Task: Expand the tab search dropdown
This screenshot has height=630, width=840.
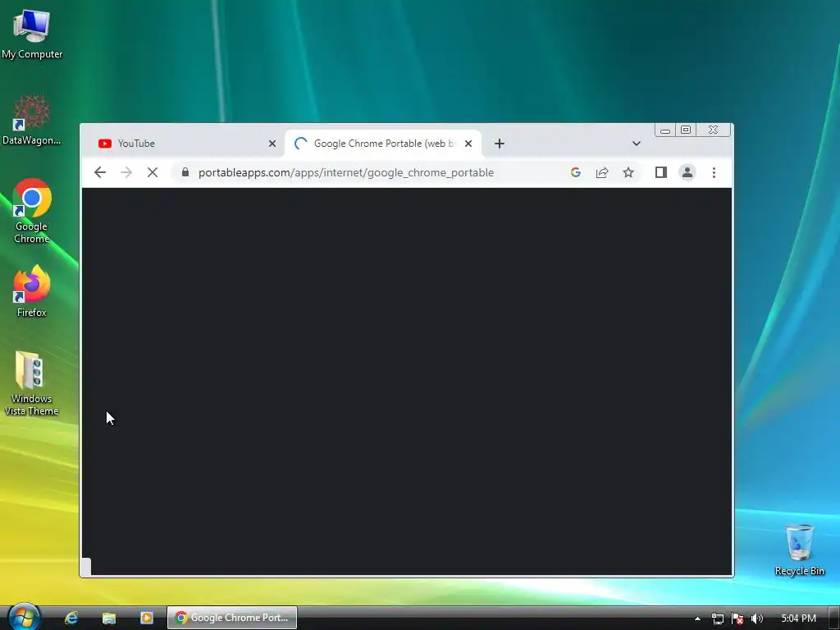Action: coord(636,144)
